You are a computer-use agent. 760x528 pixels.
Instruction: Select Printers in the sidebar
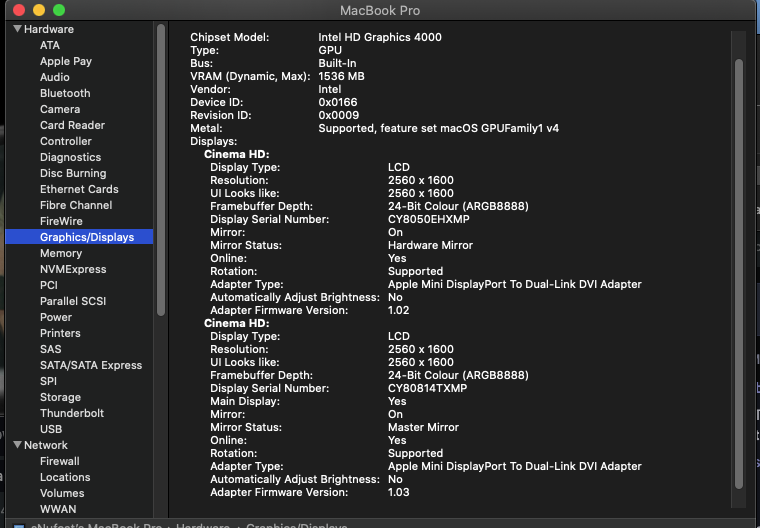(60, 333)
